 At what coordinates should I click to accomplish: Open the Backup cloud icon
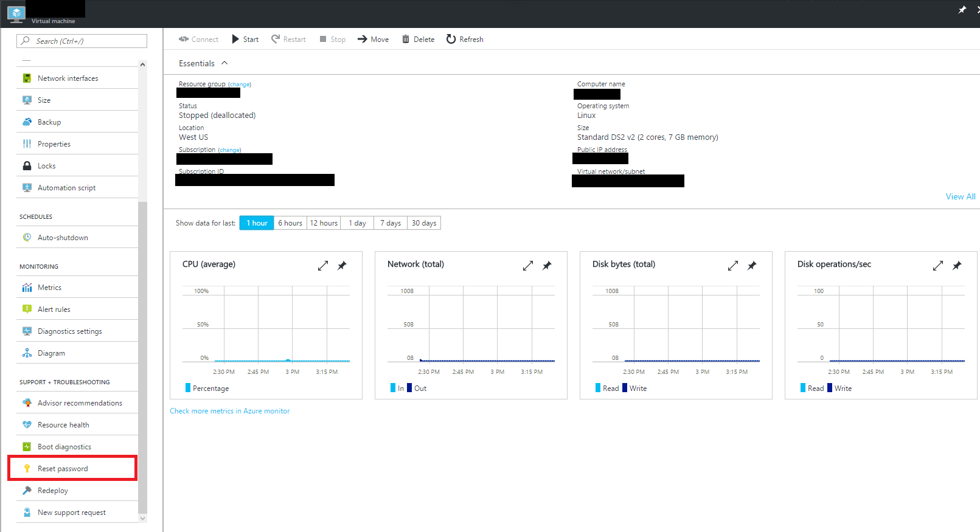point(27,122)
